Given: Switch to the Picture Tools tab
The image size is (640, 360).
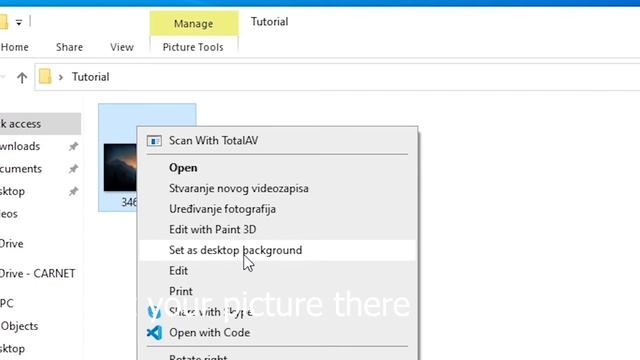Looking at the screenshot, I should (x=193, y=47).
